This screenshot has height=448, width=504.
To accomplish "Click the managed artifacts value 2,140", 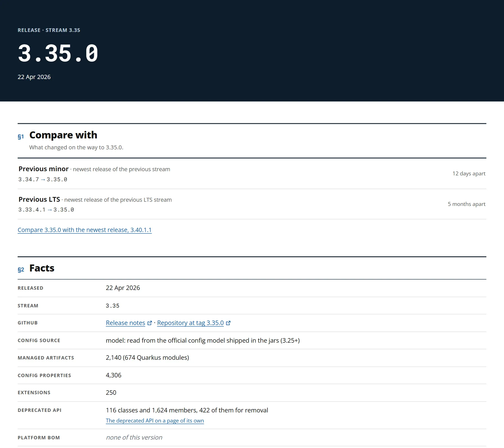I will pyautogui.click(x=114, y=358).
